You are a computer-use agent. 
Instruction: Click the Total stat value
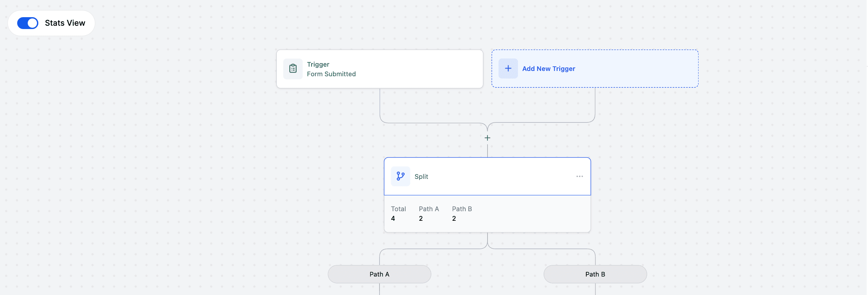point(393,218)
